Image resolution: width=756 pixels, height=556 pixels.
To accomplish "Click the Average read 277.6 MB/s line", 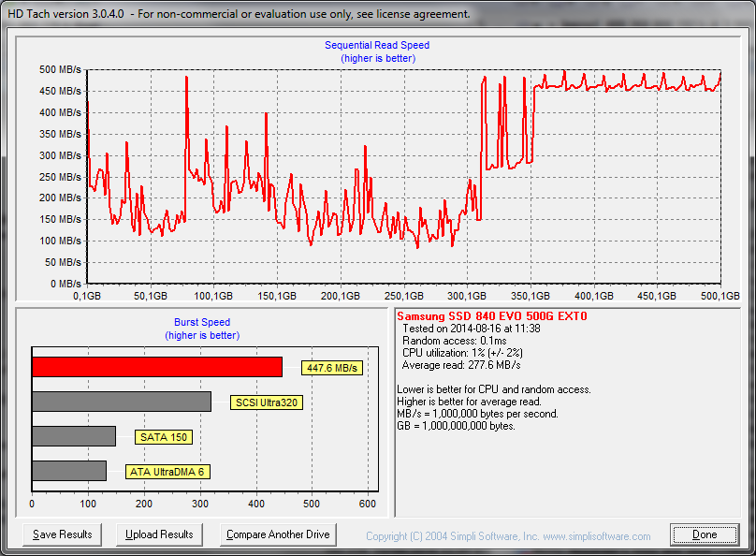I will tap(460, 365).
